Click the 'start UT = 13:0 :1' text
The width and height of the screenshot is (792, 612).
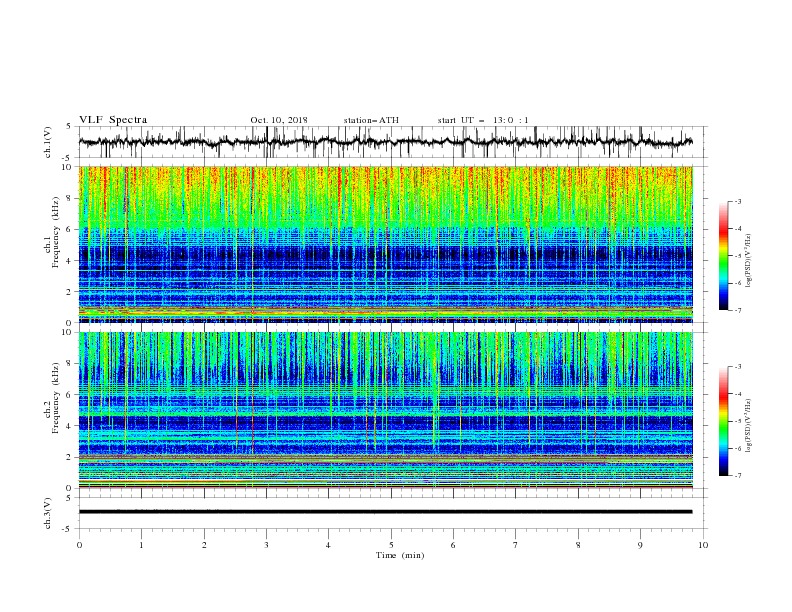pos(483,120)
